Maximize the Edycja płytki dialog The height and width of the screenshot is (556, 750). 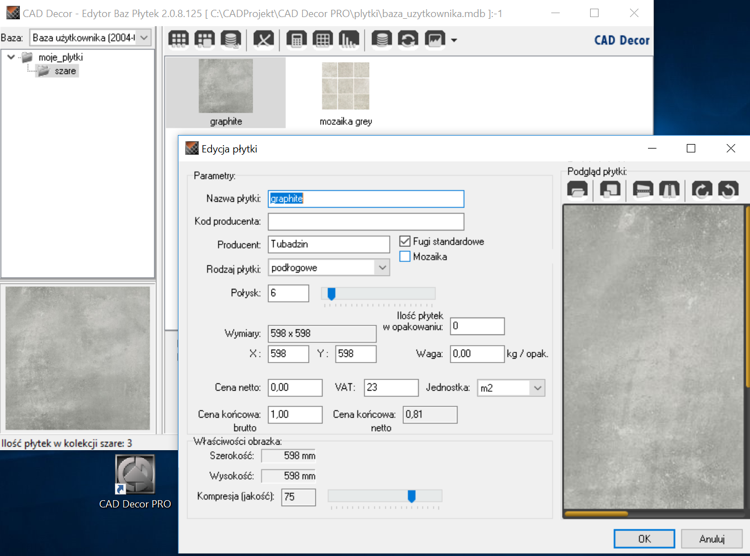click(691, 148)
